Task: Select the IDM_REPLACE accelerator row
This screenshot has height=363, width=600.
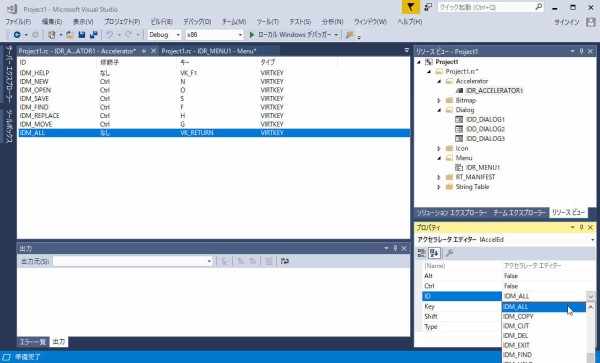Action: 214,116
